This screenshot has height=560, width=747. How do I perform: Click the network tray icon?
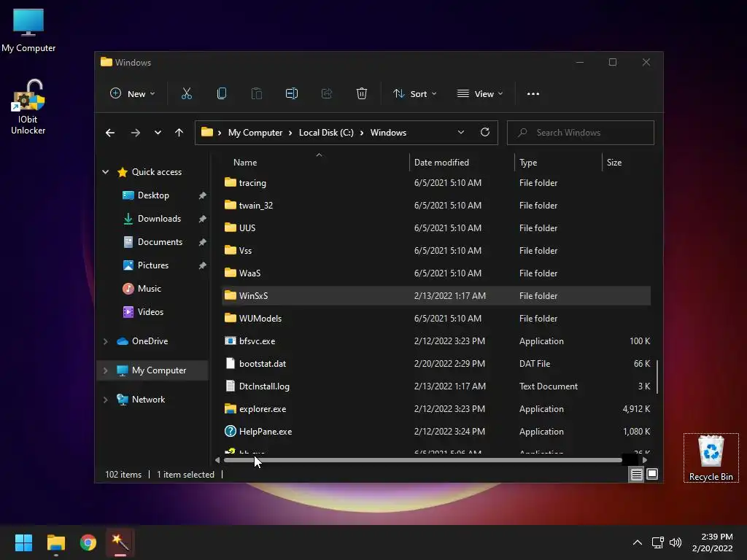(658, 542)
